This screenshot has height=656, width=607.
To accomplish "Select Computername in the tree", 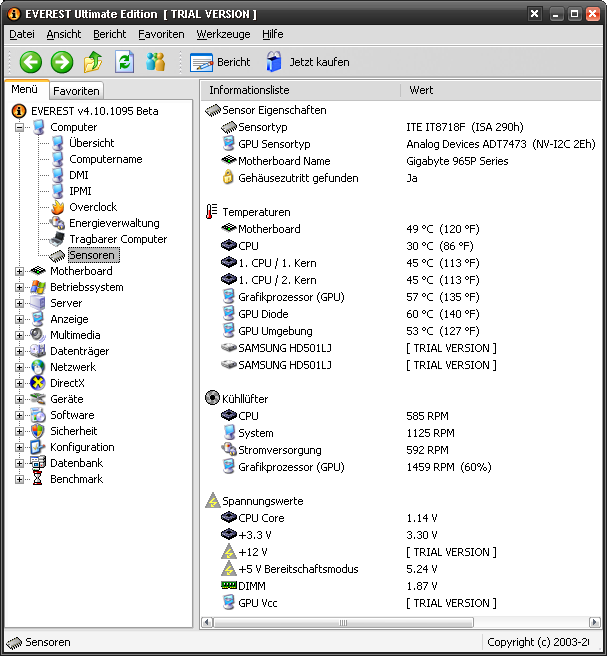I will 106,159.
